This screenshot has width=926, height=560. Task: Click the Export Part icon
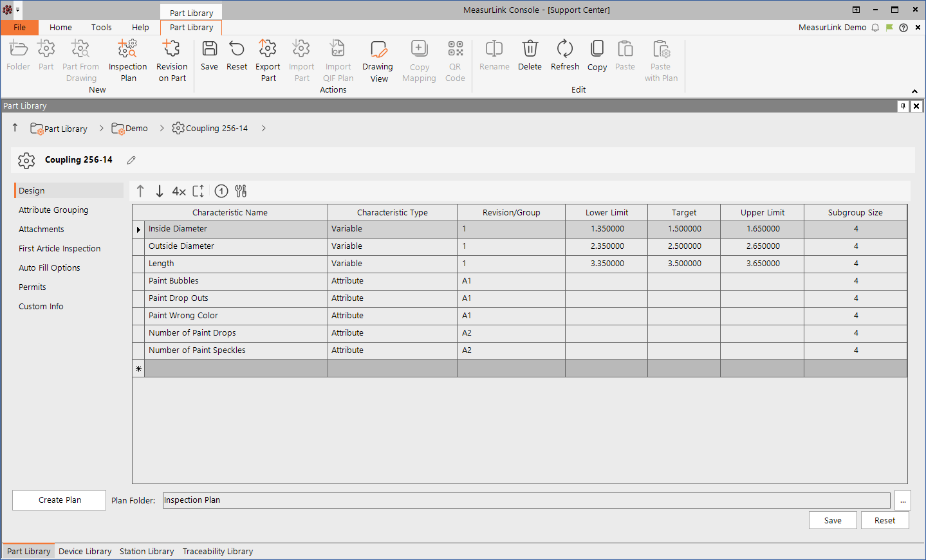pyautogui.click(x=268, y=49)
